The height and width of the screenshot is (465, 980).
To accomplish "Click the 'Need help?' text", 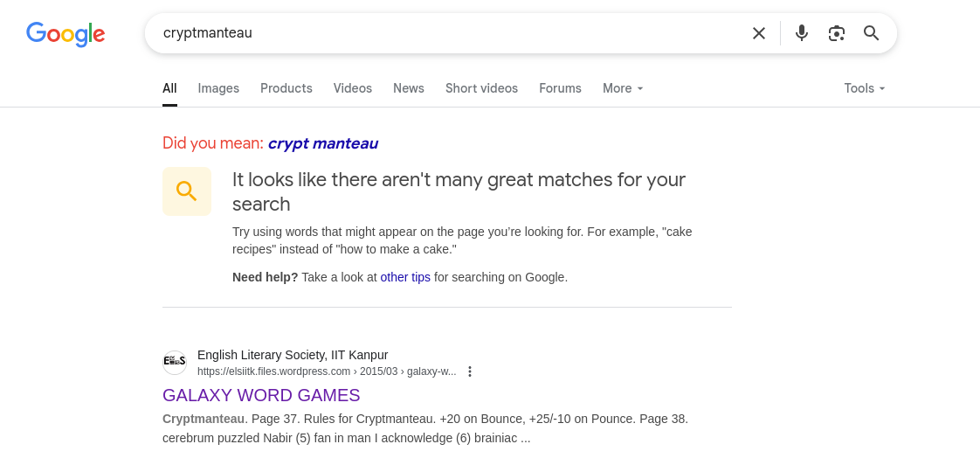I will pos(265,277).
